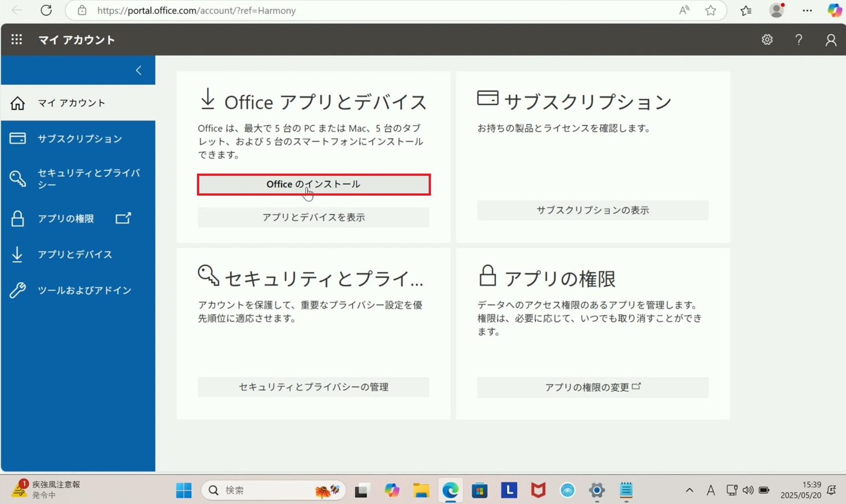This screenshot has height=504, width=846.
Task: Open サブスクリプション in the sidebar
Action: (78, 138)
